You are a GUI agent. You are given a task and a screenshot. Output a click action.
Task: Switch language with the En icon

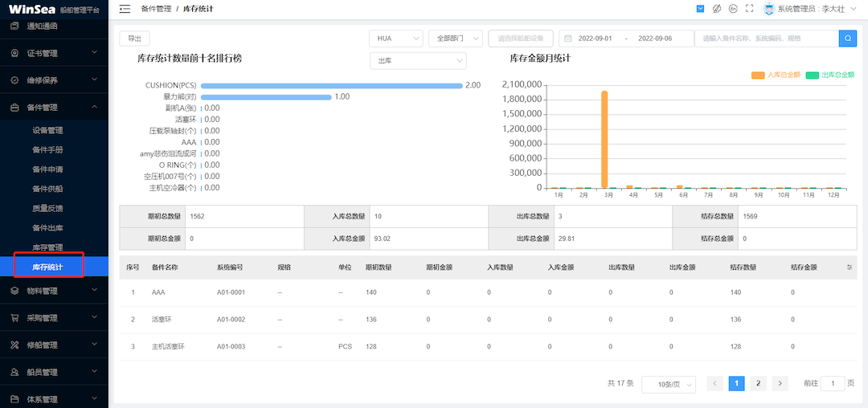pos(733,8)
